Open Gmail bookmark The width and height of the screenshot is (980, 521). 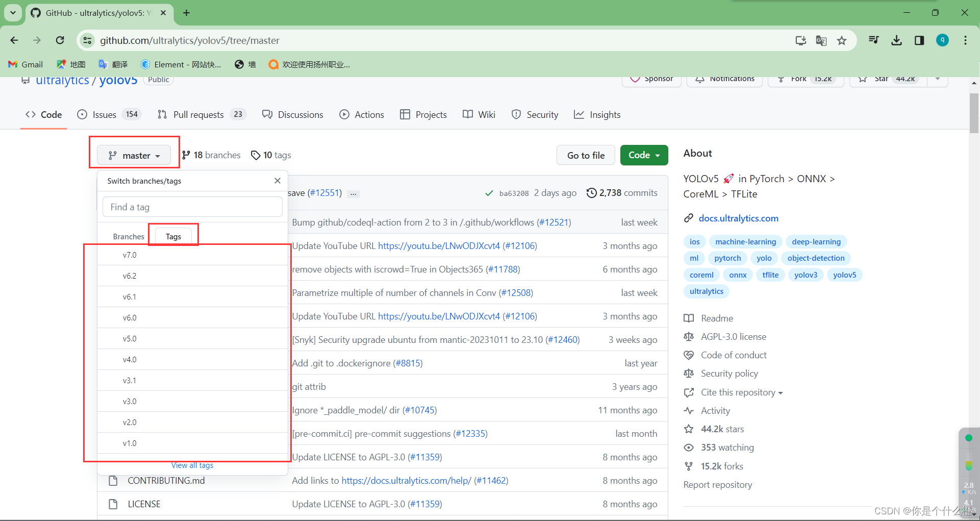(26, 64)
